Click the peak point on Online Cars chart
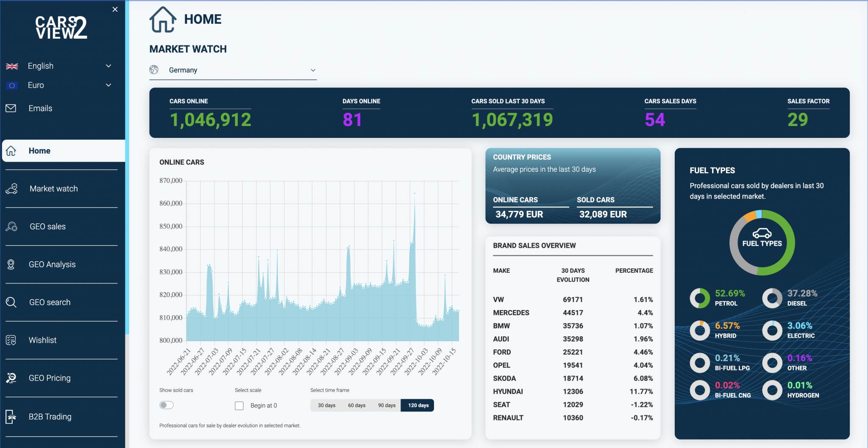868x448 pixels. (x=415, y=193)
